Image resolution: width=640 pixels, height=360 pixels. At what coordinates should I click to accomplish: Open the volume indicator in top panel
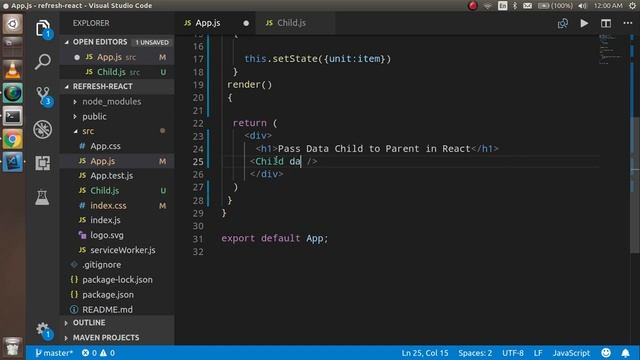(583, 6)
